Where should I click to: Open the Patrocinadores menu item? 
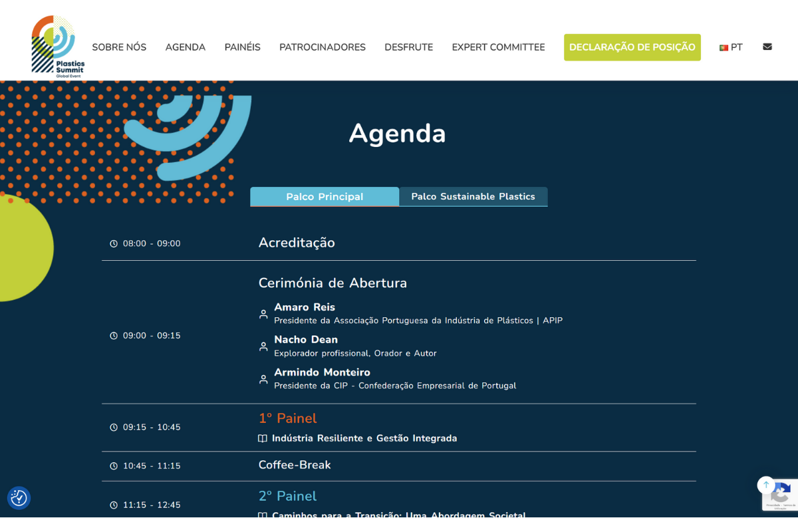coord(323,47)
